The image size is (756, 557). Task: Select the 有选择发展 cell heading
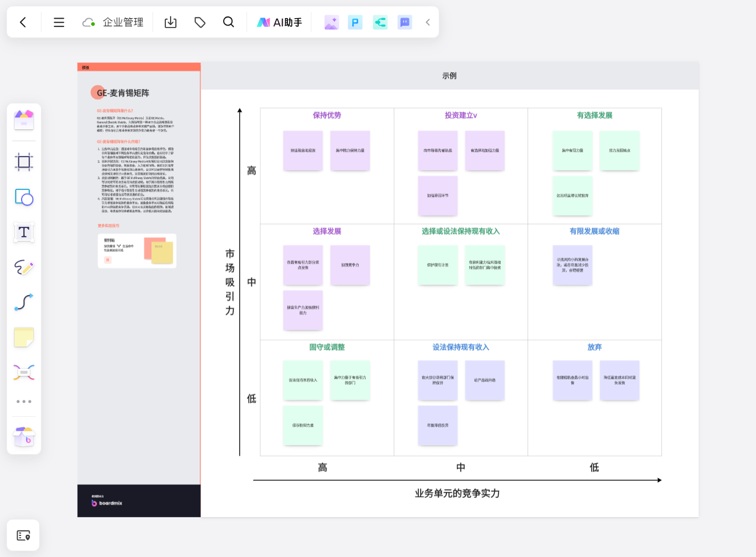[595, 115]
